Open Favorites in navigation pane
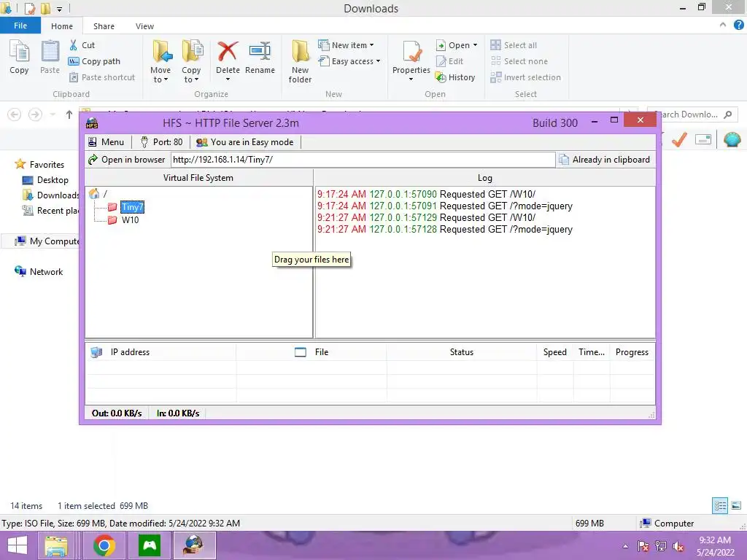The image size is (747, 560). (39, 164)
